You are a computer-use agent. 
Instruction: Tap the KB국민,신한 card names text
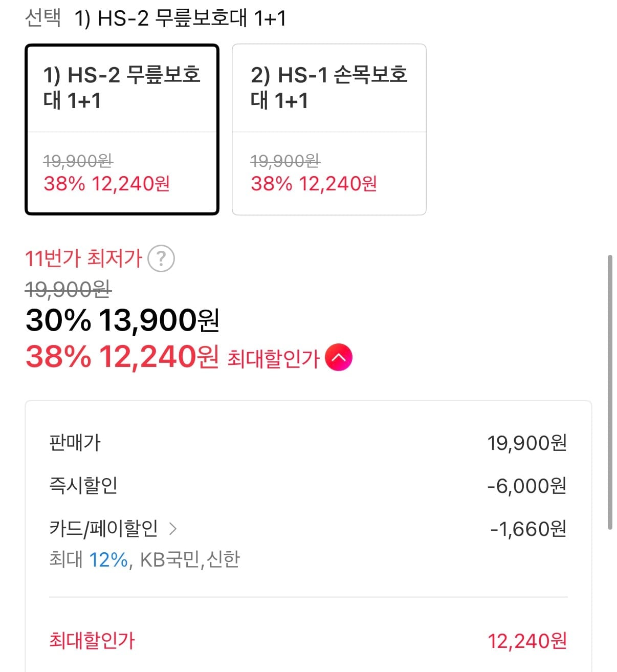coord(190,559)
